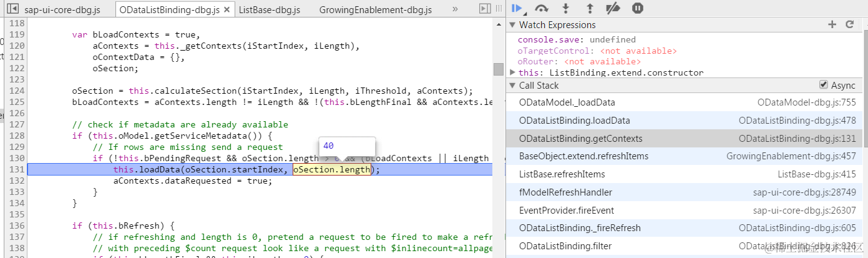Select fModelRefreshHandler stack frame

click(683, 192)
